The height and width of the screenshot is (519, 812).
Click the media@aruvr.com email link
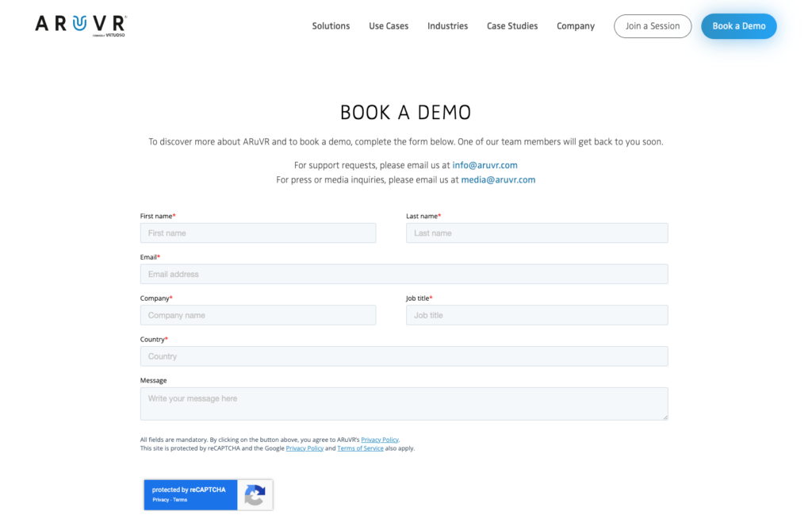tap(498, 179)
